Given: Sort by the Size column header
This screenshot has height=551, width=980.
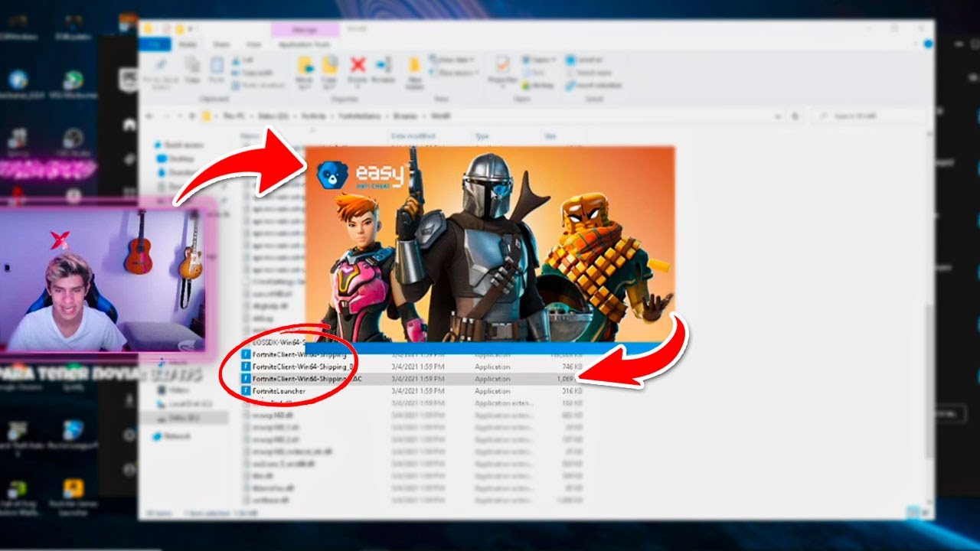Looking at the screenshot, I should (x=550, y=136).
